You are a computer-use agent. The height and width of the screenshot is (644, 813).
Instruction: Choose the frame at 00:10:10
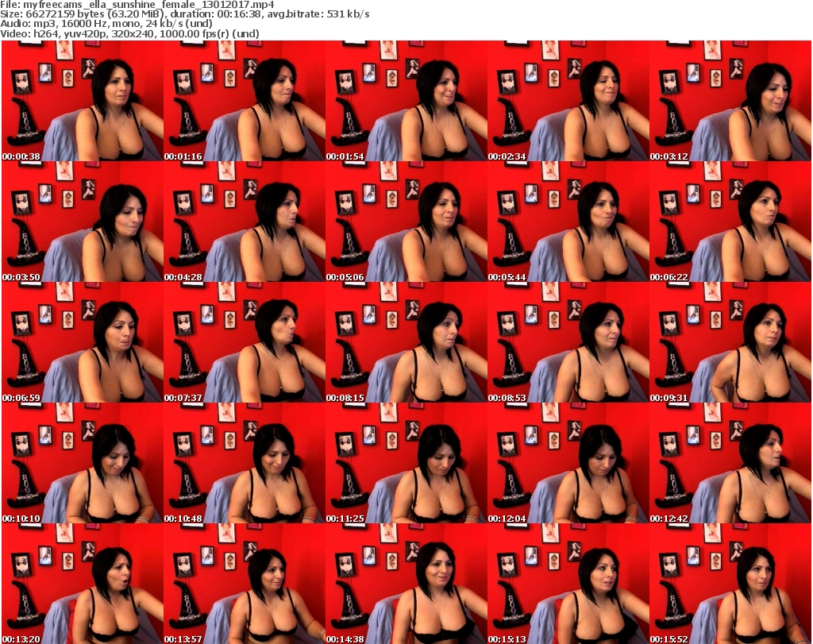click(83, 463)
